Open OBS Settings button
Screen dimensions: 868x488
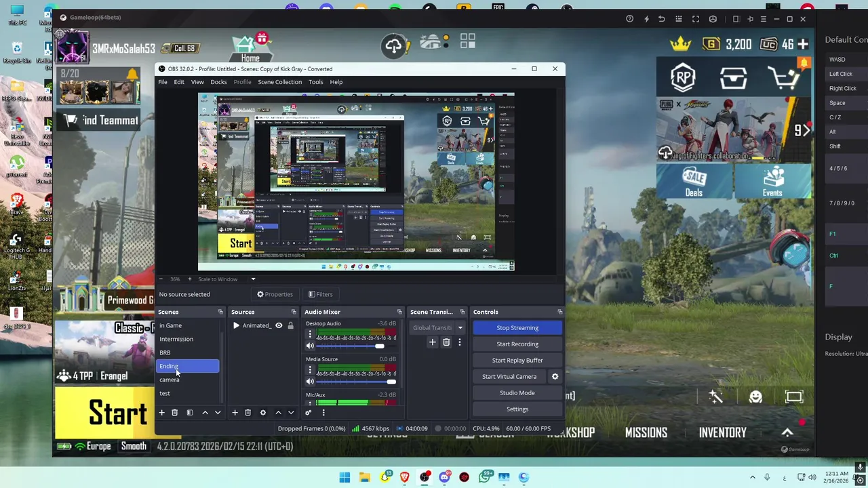tap(517, 409)
